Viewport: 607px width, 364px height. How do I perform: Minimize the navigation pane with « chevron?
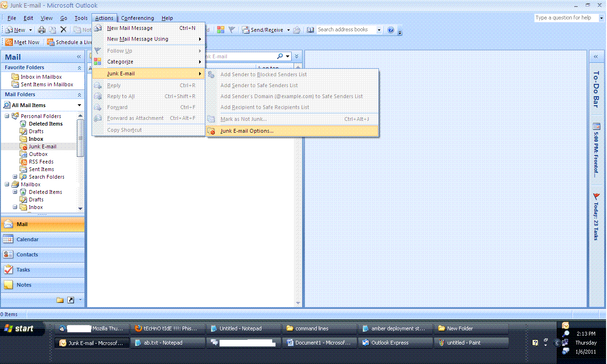[79, 57]
